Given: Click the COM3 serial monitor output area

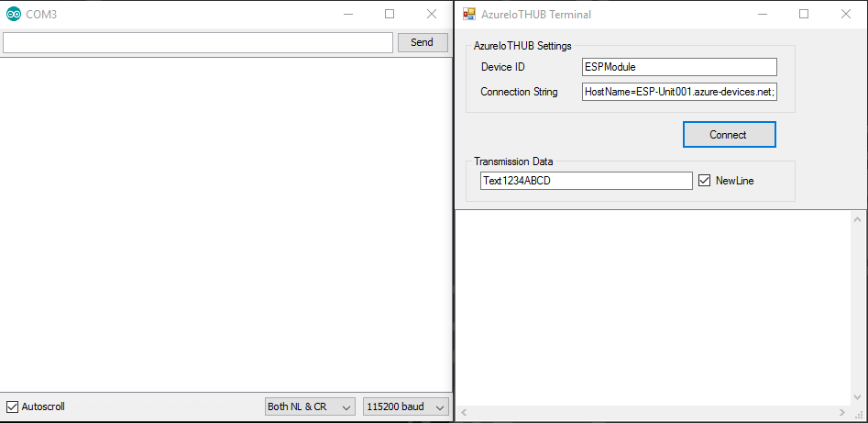Looking at the screenshot, I should [225, 225].
